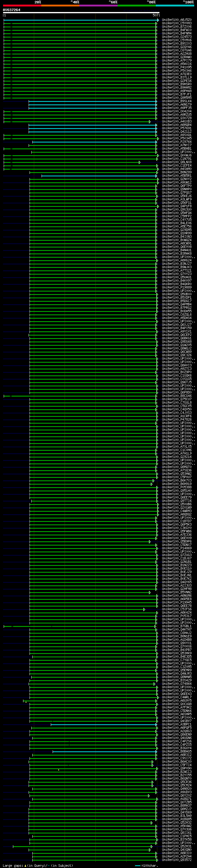Select the AV637264 query name label
The image size is (197, 868).
(x=11, y=10)
